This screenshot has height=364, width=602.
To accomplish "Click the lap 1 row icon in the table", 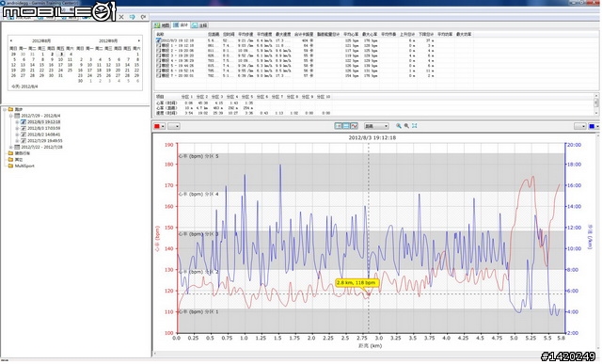I will (158, 45).
